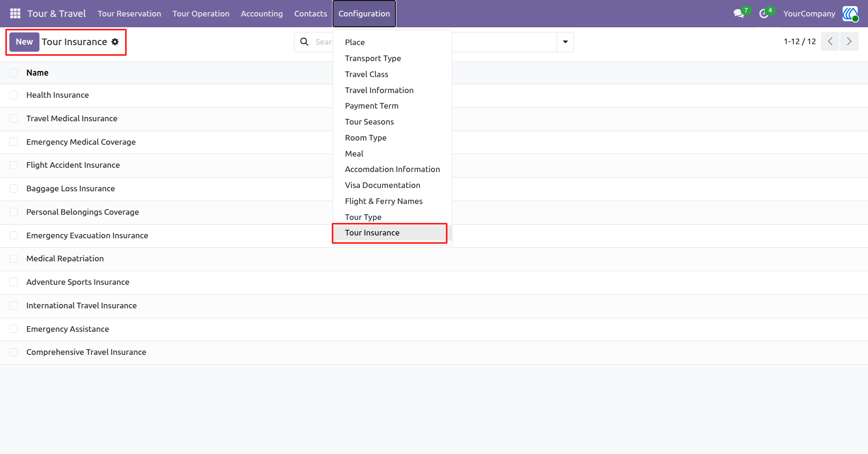This screenshot has width=868, height=454.
Task: Collapse the Configuration menu
Action: [x=364, y=14]
